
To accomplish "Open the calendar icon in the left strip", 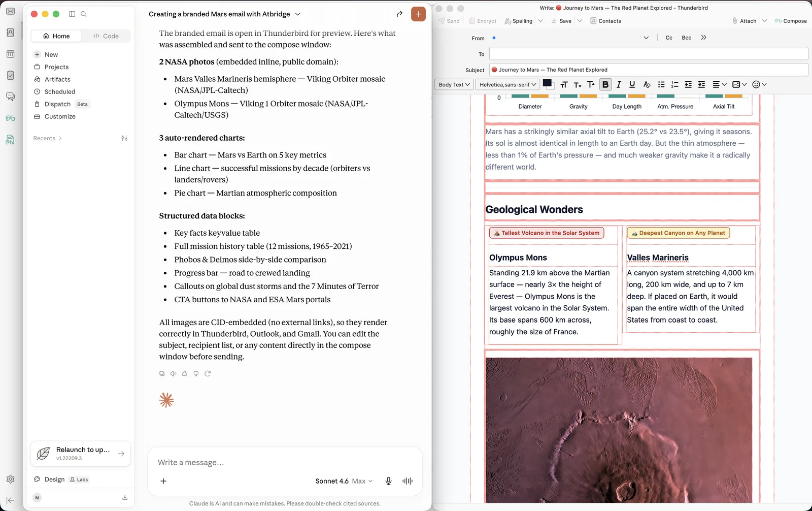I will point(10,54).
